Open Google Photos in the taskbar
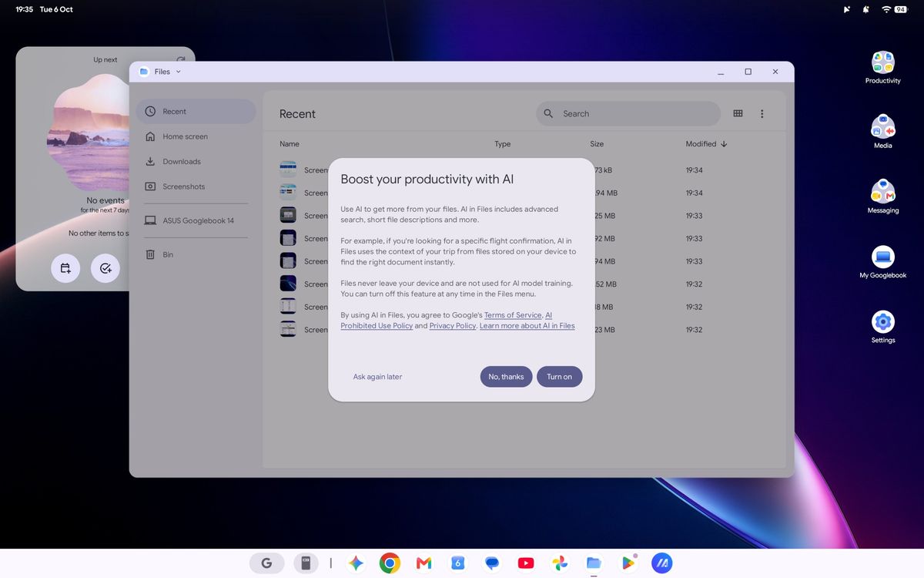 pyautogui.click(x=560, y=563)
